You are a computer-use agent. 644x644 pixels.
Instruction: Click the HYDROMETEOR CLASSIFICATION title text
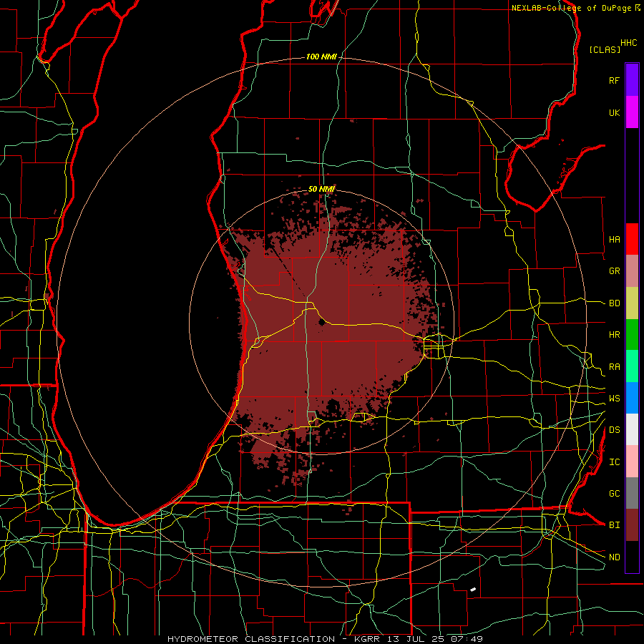coord(251,639)
